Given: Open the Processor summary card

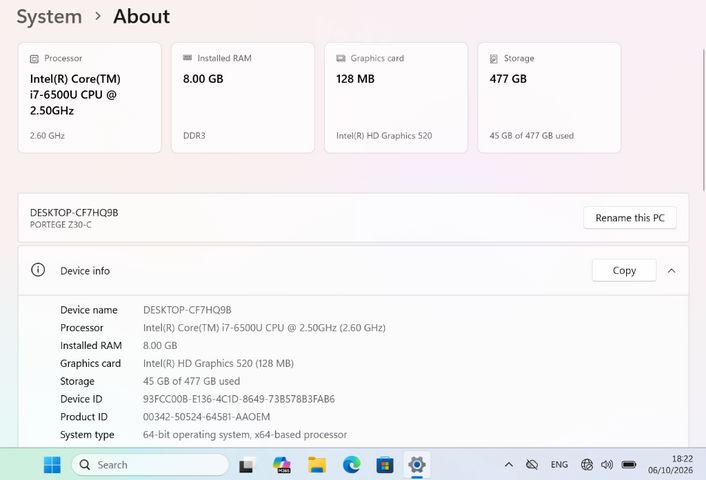Looking at the screenshot, I should point(90,98).
